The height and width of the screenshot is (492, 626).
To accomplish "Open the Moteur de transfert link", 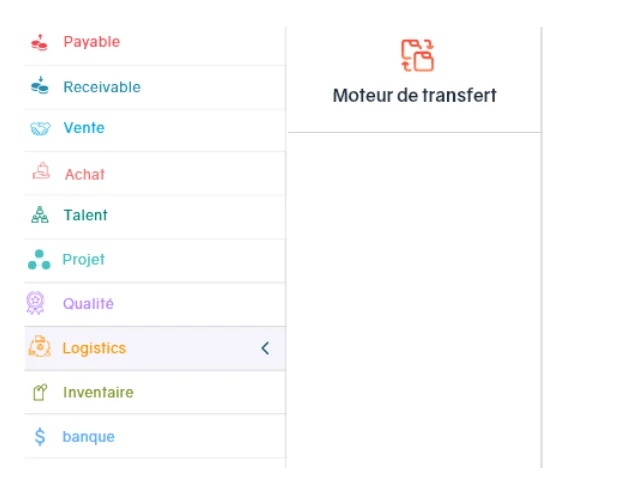I will click(x=414, y=96).
